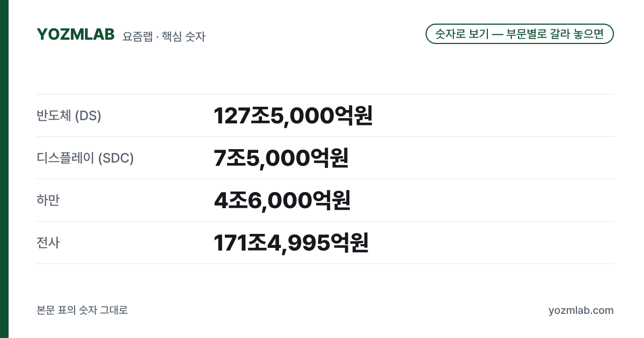The width and height of the screenshot is (644, 338).
Task: Click the divider line below 전사 row
Action: [x=325, y=263]
